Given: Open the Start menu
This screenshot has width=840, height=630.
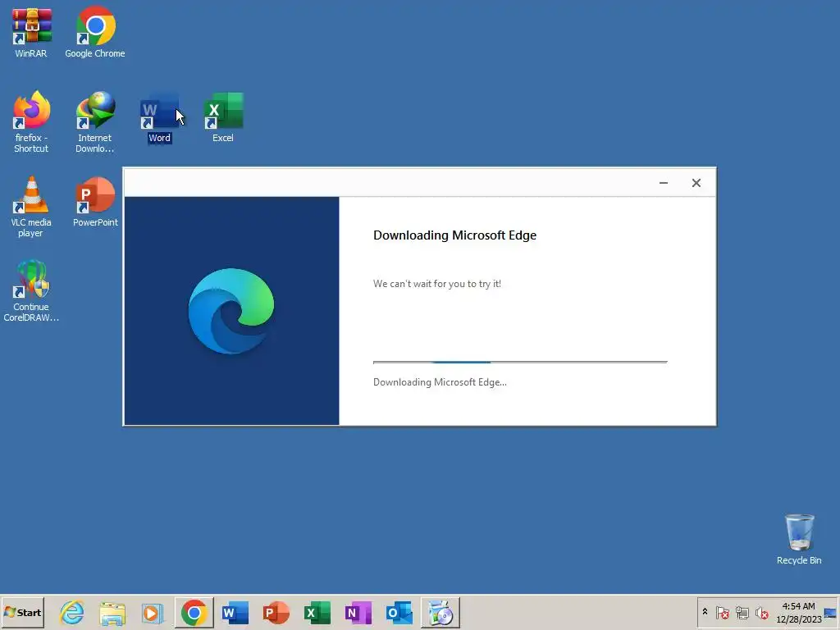Looking at the screenshot, I should click(x=22, y=613).
